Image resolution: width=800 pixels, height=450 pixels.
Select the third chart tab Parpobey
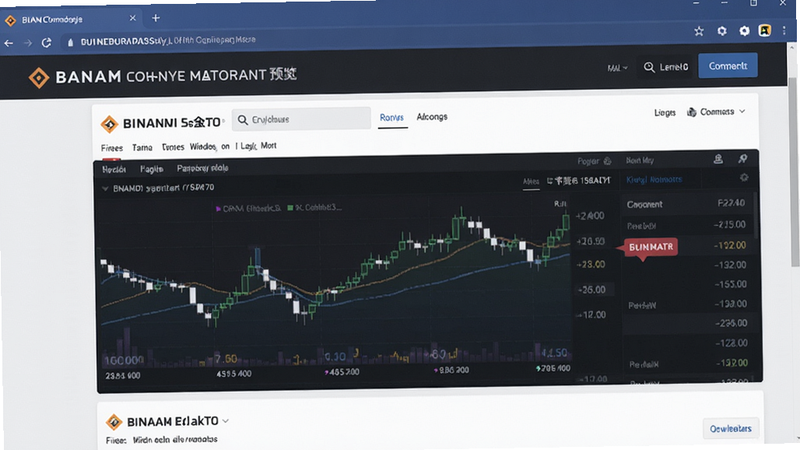203,168
